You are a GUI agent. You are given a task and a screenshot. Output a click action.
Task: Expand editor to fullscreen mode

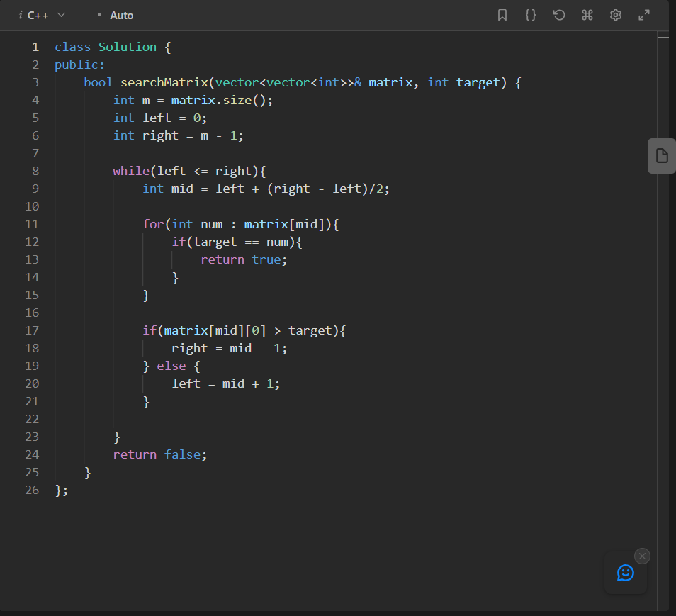tap(644, 15)
